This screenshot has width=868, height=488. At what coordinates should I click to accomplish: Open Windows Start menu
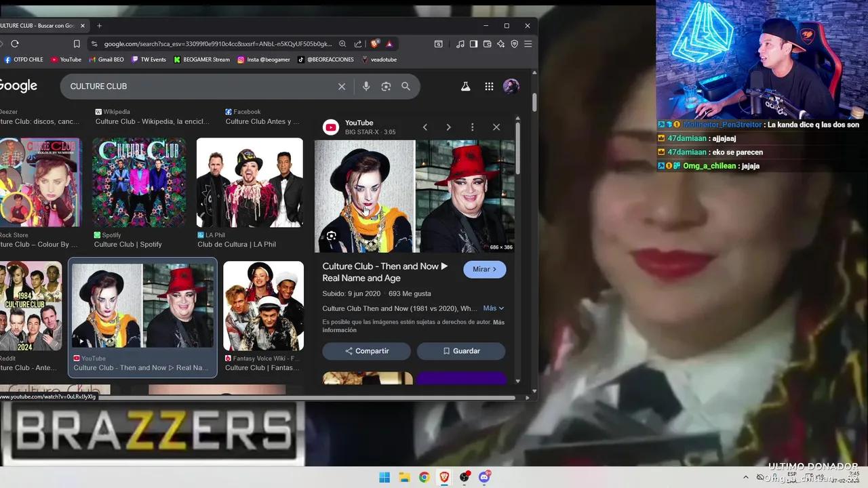[384, 477]
